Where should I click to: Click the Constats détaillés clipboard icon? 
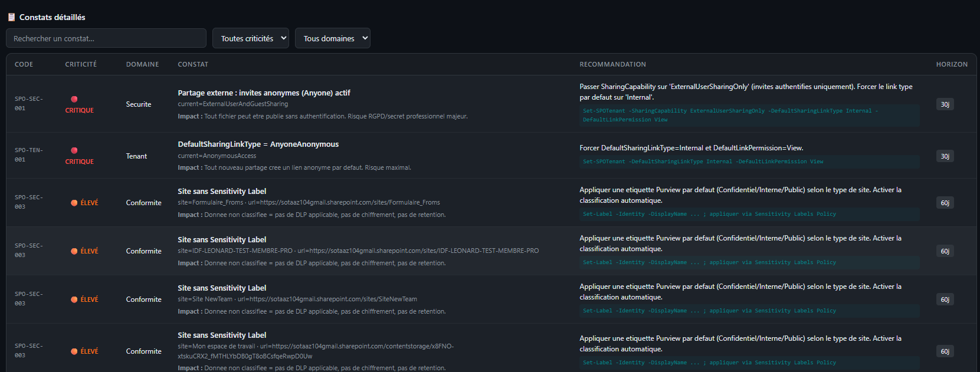click(11, 17)
